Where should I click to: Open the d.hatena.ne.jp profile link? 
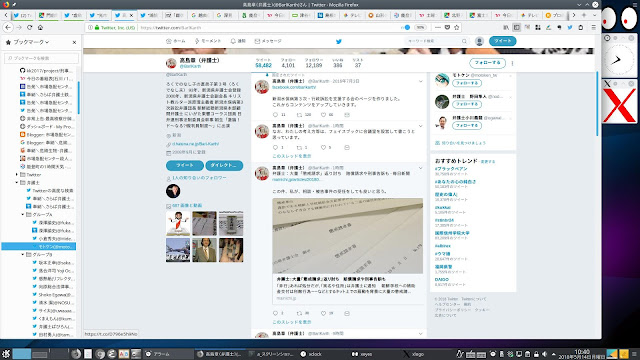point(195,144)
